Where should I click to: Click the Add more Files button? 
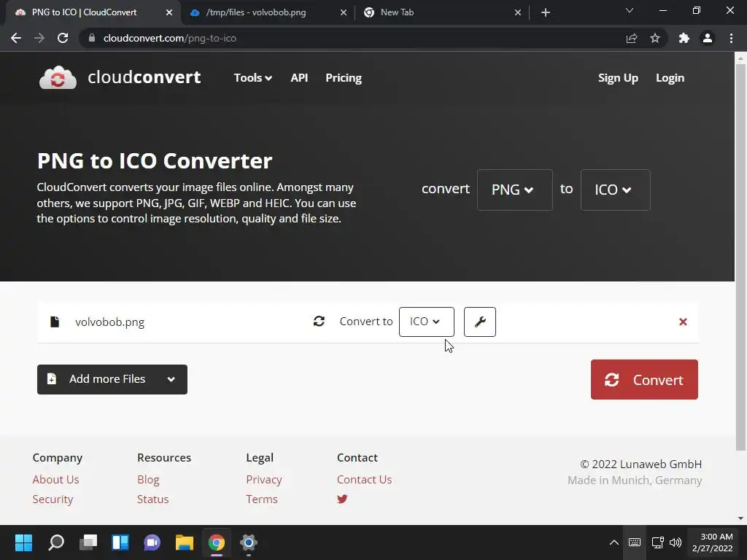(x=112, y=379)
